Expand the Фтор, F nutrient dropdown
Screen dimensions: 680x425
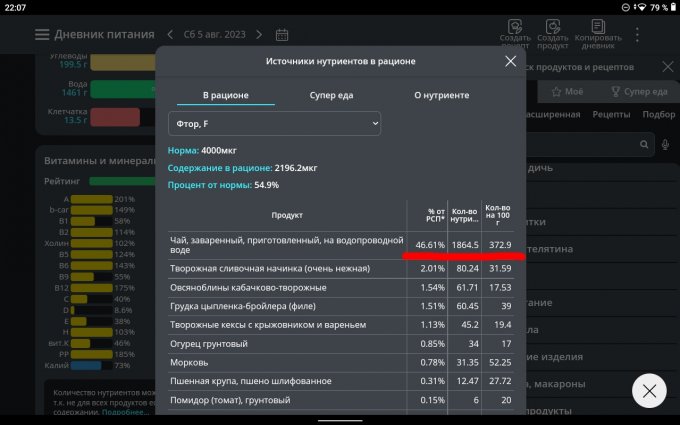[275, 123]
